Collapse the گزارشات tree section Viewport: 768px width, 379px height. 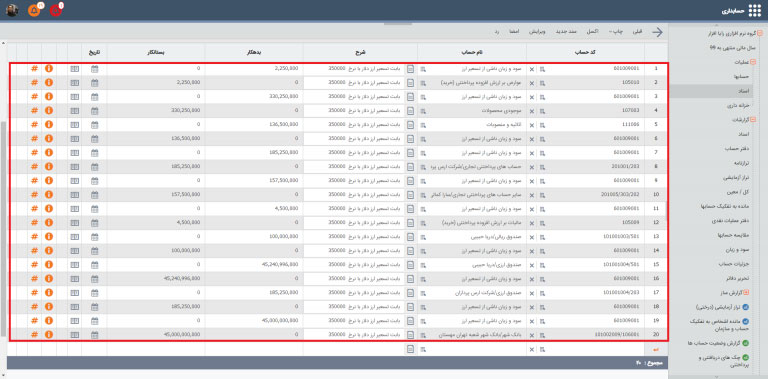(x=753, y=119)
